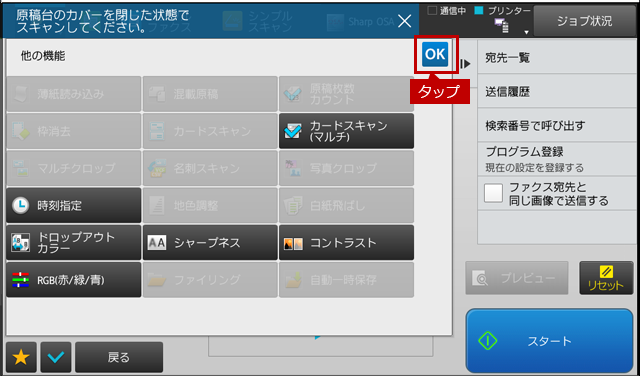Open ドロップアウトカラー setting
Image resolution: width=640 pixels, height=376 pixels.
[x=73, y=243]
